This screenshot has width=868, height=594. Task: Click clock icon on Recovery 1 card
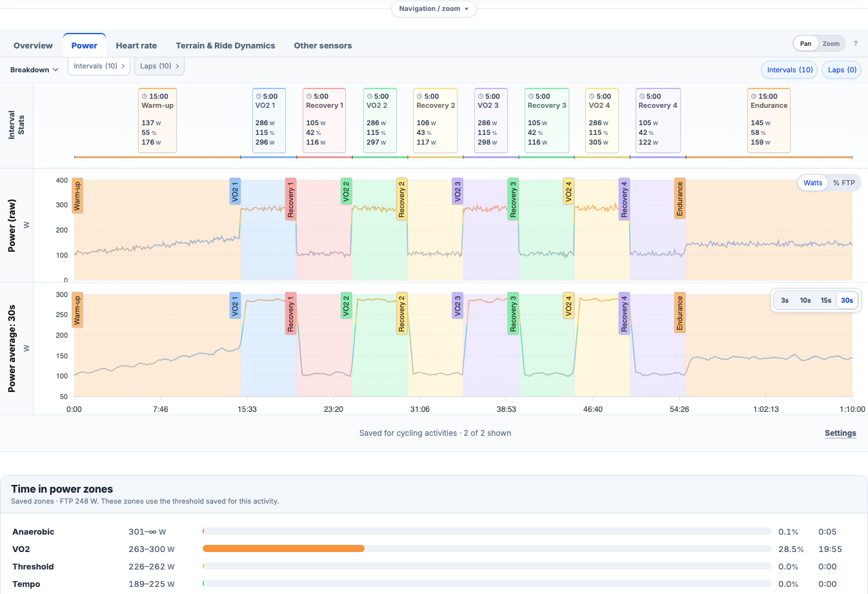tap(309, 96)
